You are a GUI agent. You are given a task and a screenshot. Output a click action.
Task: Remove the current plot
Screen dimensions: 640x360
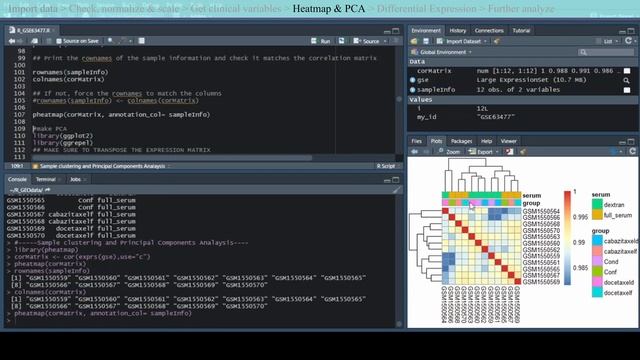509,152
